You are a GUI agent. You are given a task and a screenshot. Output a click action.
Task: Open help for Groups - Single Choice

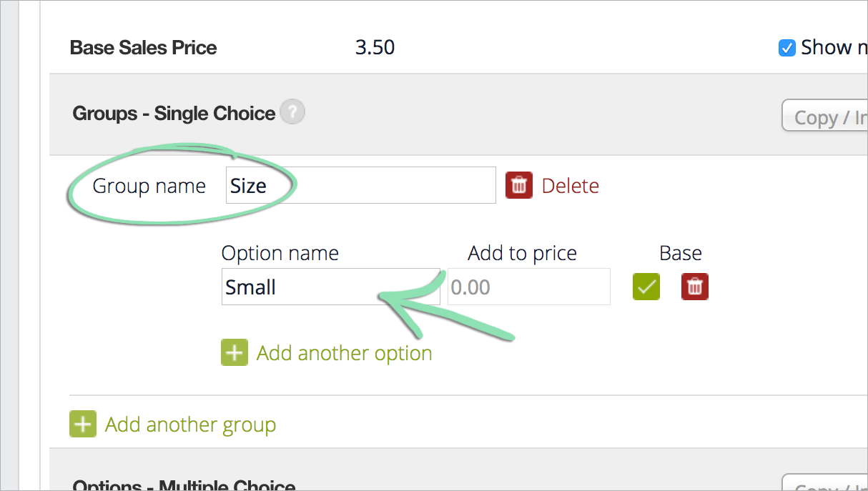pyautogui.click(x=292, y=112)
